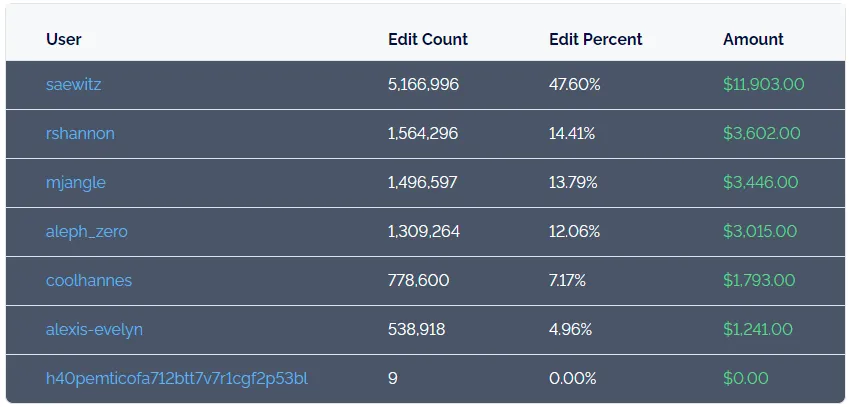Image resolution: width=849 pixels, height=407 pixels.
Task: Select the 47.60% edit percent cell
Action: pos(574,85)
